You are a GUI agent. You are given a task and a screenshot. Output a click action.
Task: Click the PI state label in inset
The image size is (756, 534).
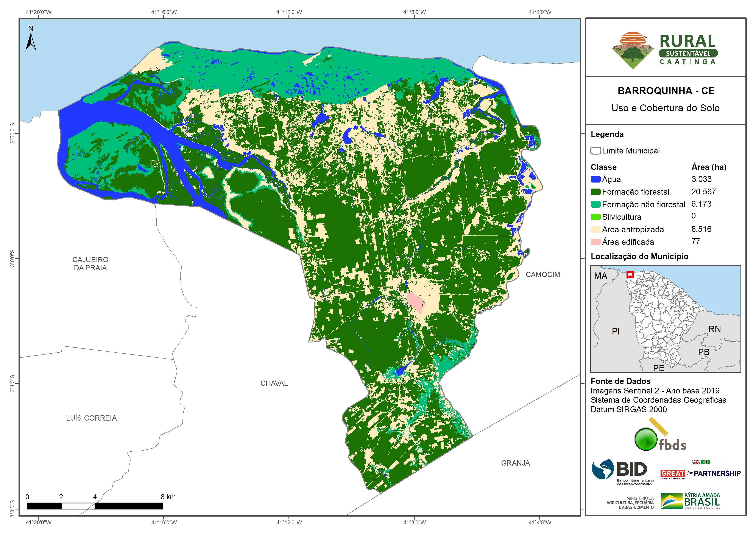[x=615, y=331]
